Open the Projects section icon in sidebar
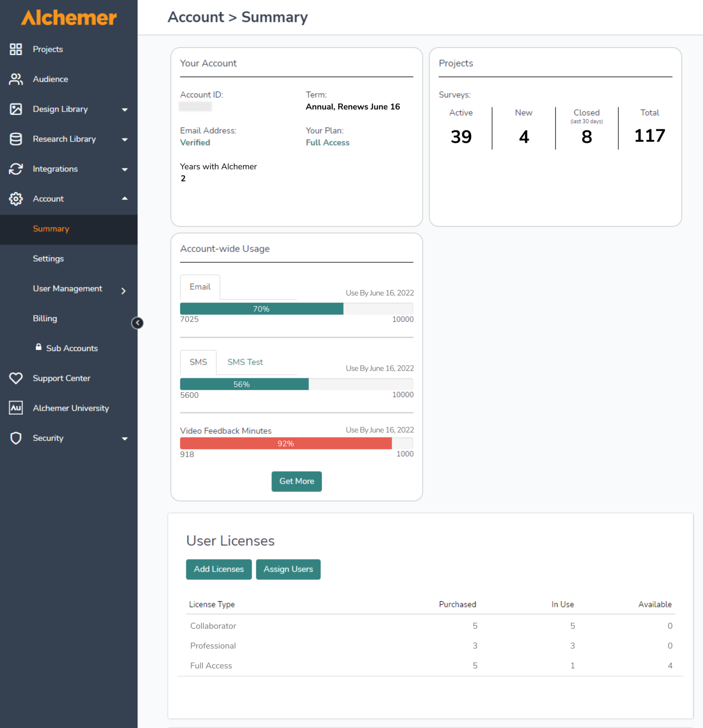 coord(16,49)
